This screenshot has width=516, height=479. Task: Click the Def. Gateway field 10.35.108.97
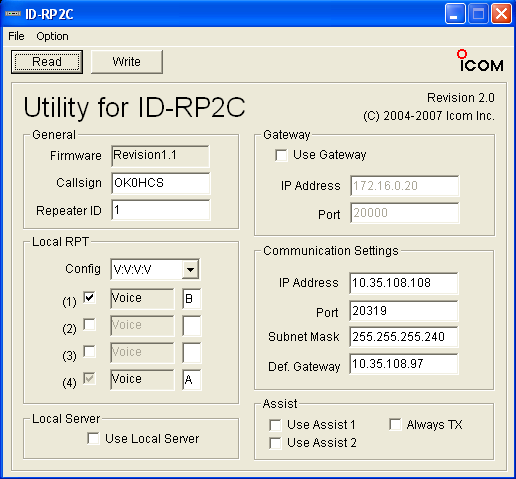[x=404, y=364]
